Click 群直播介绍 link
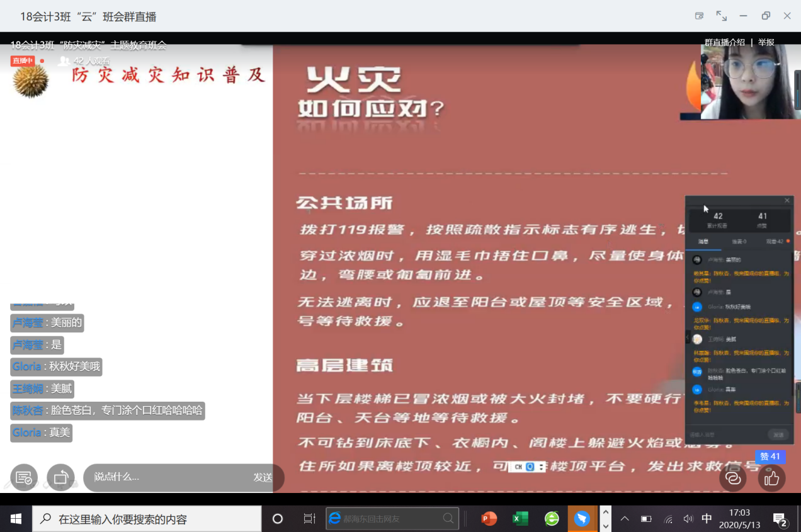The image size is (801, 532). (724, 42)
